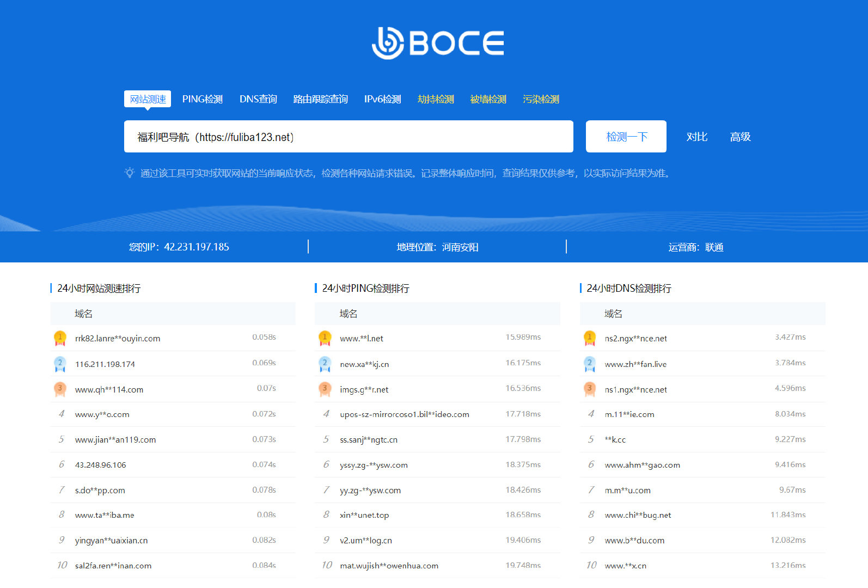The height and width of the screenshot is (588, 868).
Task: Open www.y**o.com entry
Action: [102, 415]
